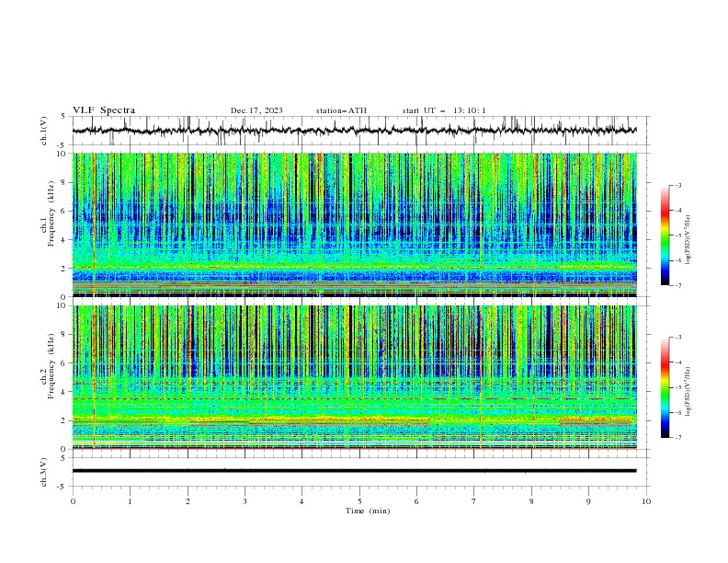Click the ch.1 Frequency (kHz) axis label
The image size is (728, 563).
point(48,213)
